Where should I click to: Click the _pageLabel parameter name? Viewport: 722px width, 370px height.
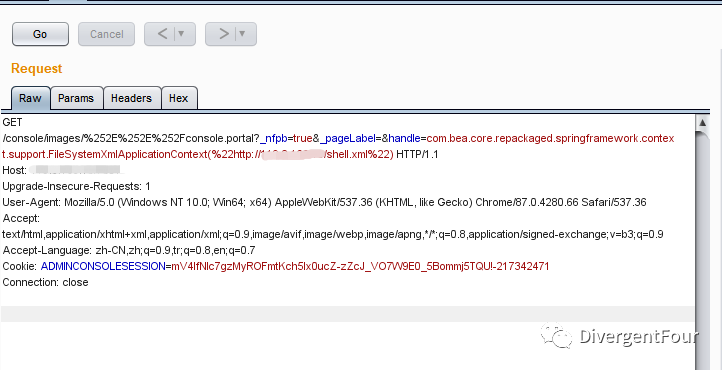(348, 139)
